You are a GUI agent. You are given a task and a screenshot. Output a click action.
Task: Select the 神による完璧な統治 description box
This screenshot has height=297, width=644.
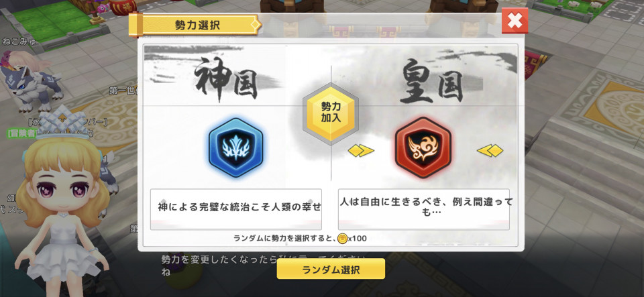point(235,209)
